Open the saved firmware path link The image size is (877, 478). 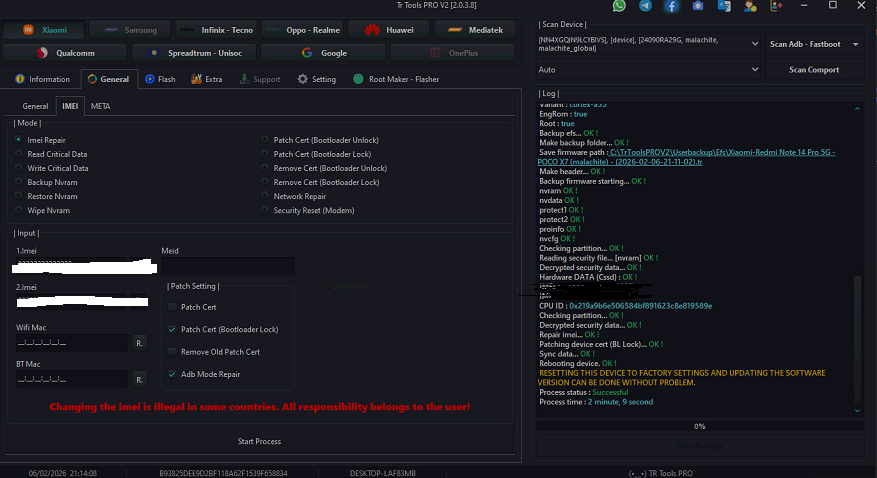click(x=686, y=157)
